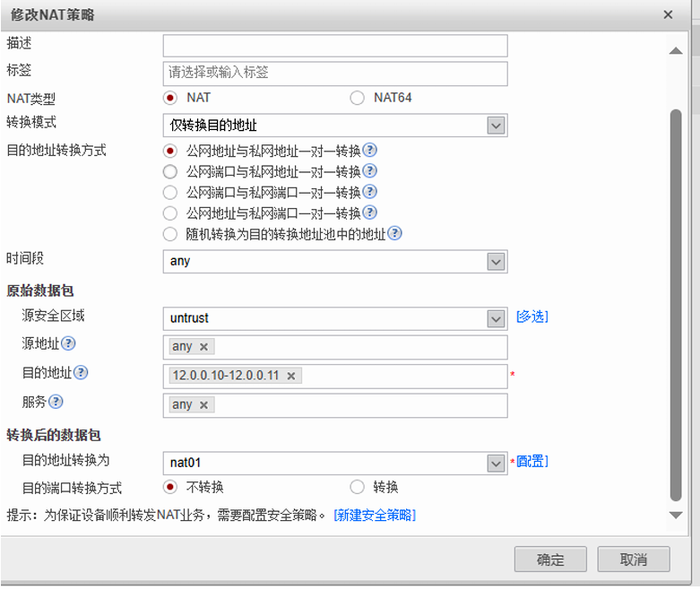This screenshot has width=700, height=590.
Task: Select 公网端口与私网端口一对一转换 option
Action: 170,193
